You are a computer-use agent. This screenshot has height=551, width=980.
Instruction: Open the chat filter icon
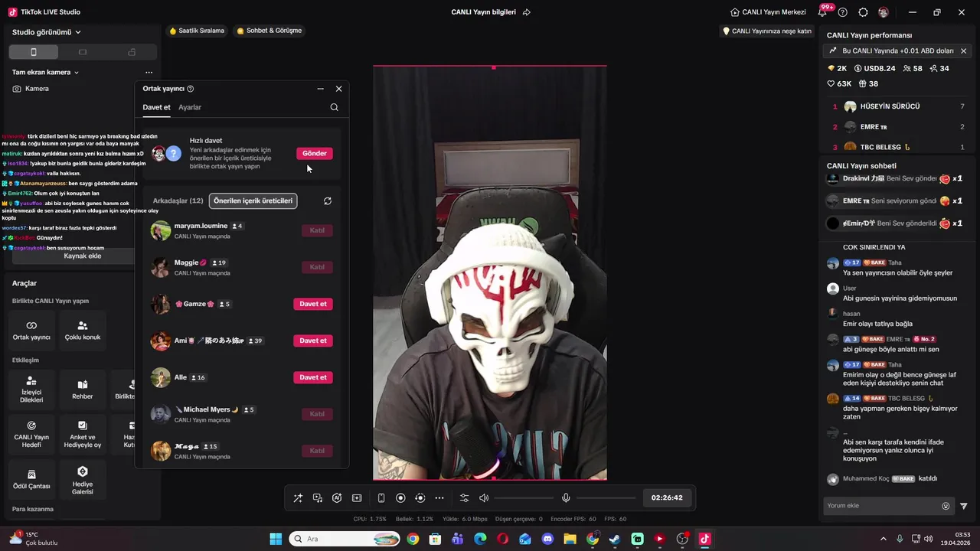coord(964,506)
